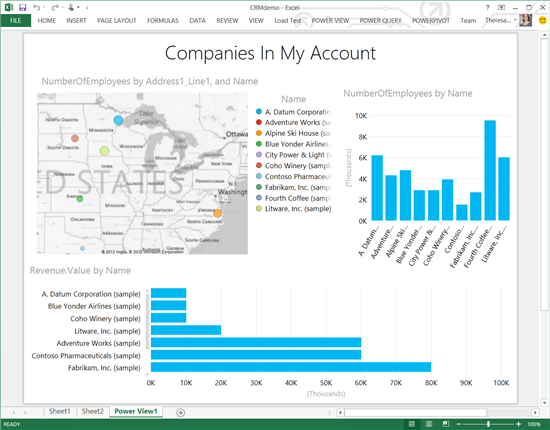Screen dimensions: 550x430
Task: Click the Contoso Pharmaceuticals (sample) axis label
Action: 86,356
